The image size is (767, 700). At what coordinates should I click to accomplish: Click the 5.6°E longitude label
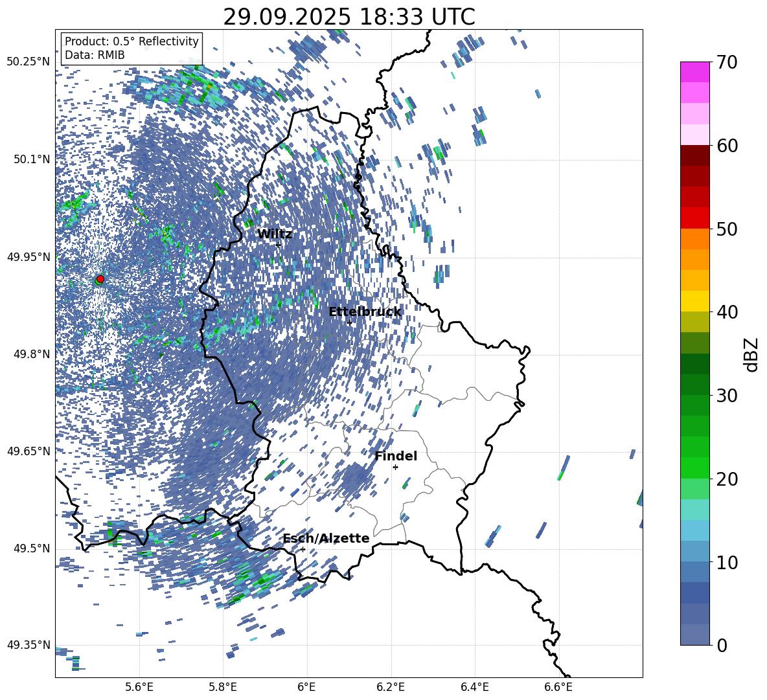139,687
